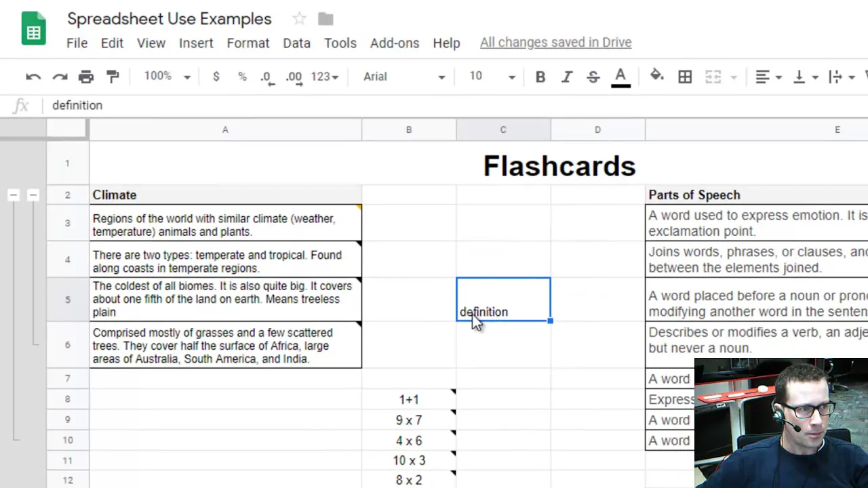Collapse the inner row group minus button

33,195
